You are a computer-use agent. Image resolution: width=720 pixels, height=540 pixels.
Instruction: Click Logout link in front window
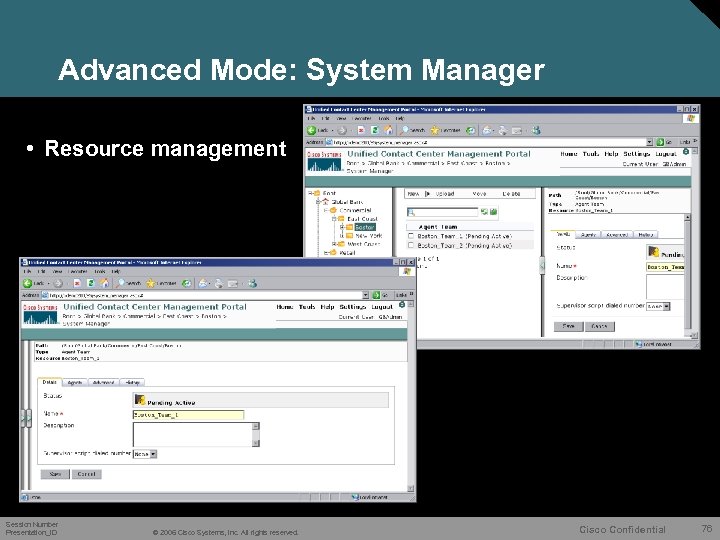click(x=382, y=307)
